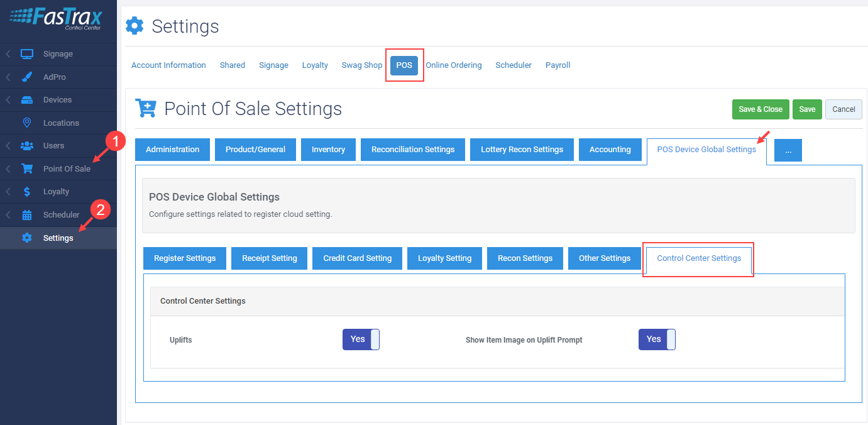
Task: Toggle the Uplifts switch off
Action: click(361, 339)
